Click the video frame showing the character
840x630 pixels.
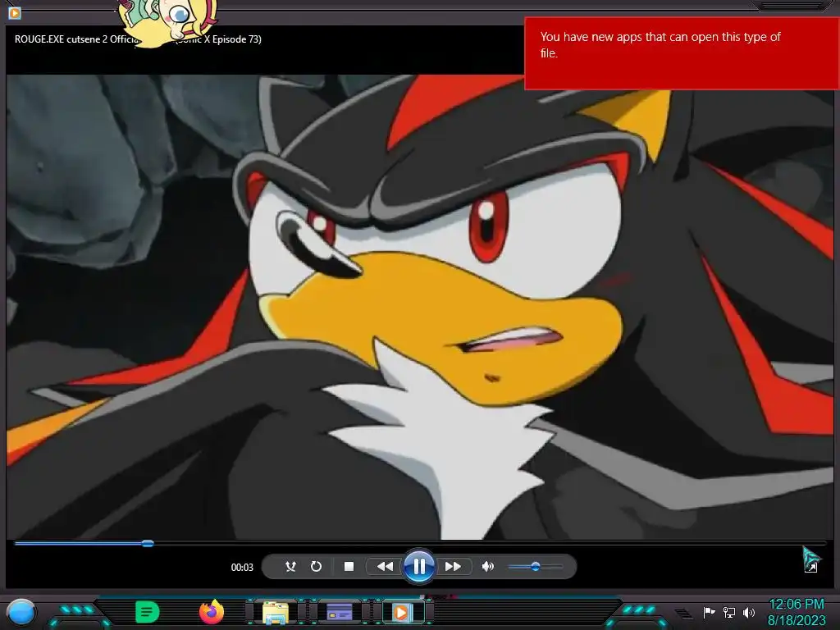pyautogui.click(x=420, y=307)
